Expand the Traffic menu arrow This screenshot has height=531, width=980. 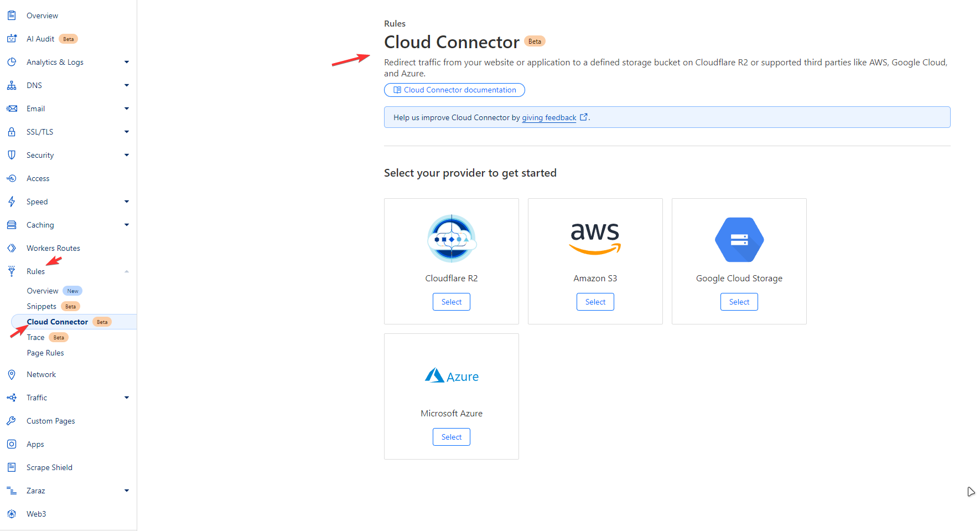127,398
